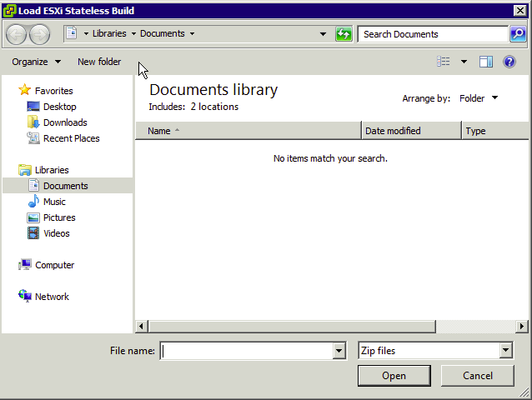Close the Load ESXi Stateless Build dialog

(520, 11)
